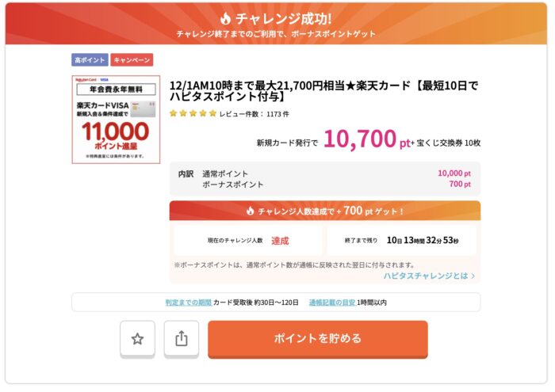Click the 内訳 point breakdown box
Image resolution: width=555 pixels, height=392 pixels.
point(324,179)
